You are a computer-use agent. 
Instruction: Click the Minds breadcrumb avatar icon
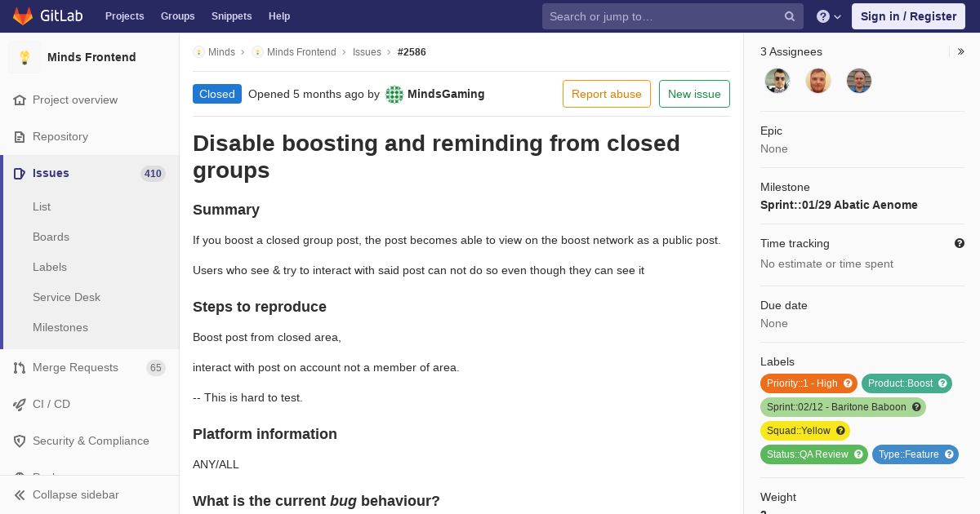click(x=198, y=51)
